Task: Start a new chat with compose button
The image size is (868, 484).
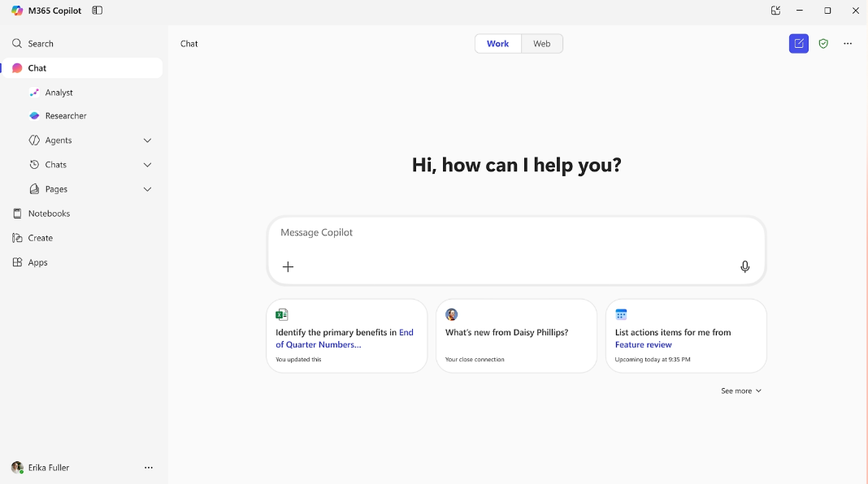Action: (799, 44)
